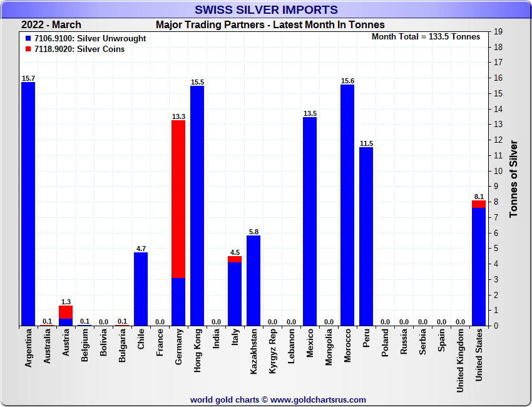Click the 'United States' axis label
This screenshot has height=407, width=532.
pos(479,355)
